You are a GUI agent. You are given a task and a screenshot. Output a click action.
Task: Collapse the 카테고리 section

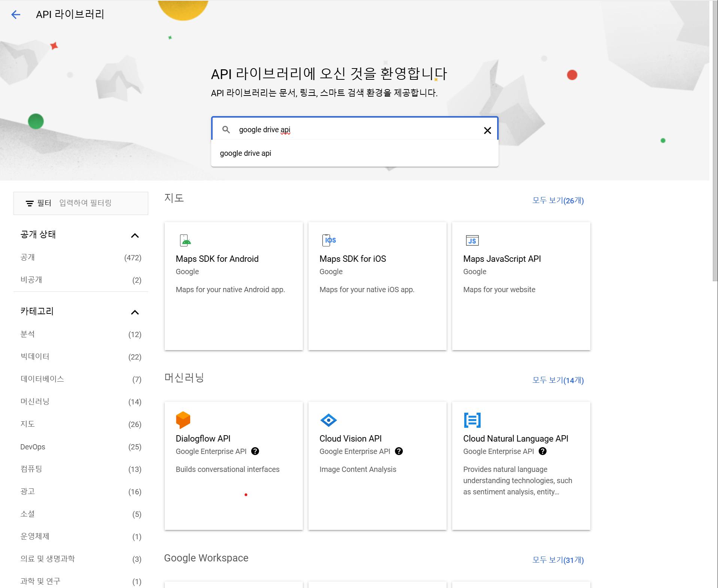point(135,312)
